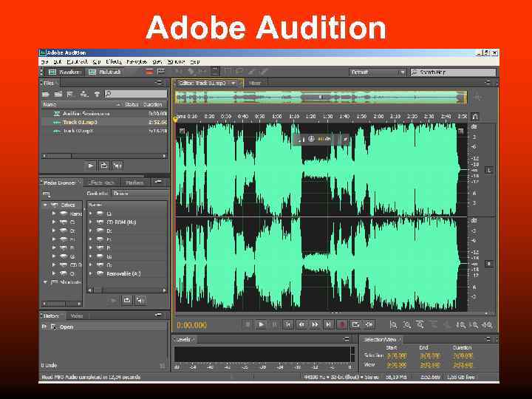Switch to Mixer tab

255,83
